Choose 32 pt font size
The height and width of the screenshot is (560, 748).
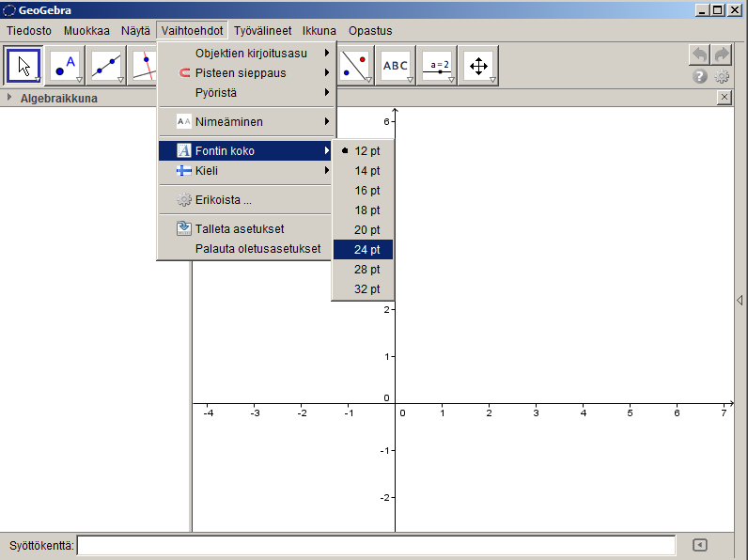pyautogui.click(x=363, y=288)
